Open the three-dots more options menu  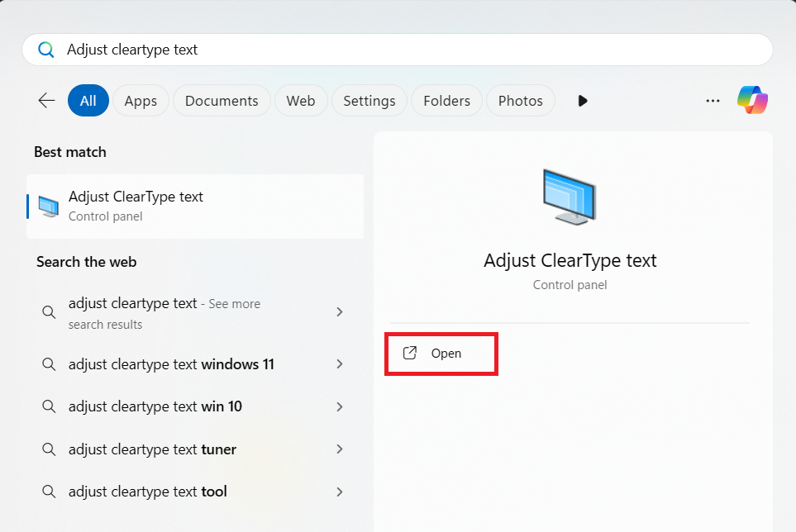click(713, 101)
